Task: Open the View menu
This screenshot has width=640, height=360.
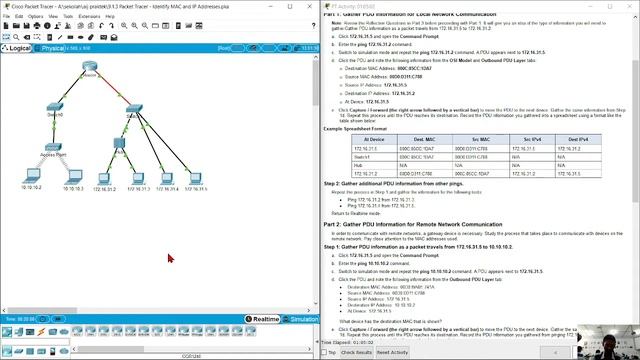Action: (x=53, y=16)
